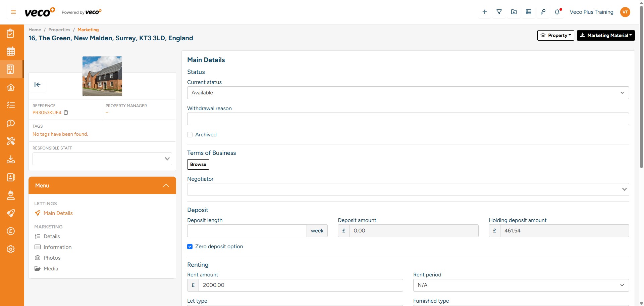Click the Browse button
644x306 pixels.
198,165
